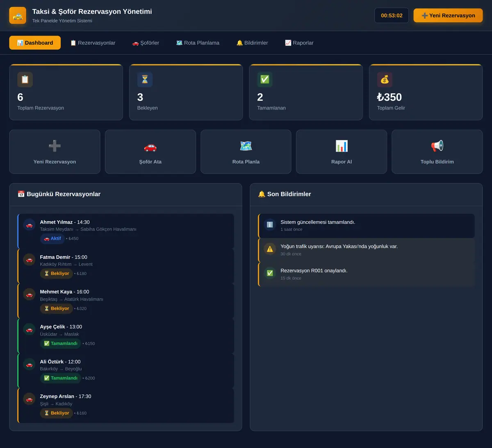The height and width of the screenshot is (448, 492).
Task: Switch to the Şoförler tab
Action: point(146,43)
